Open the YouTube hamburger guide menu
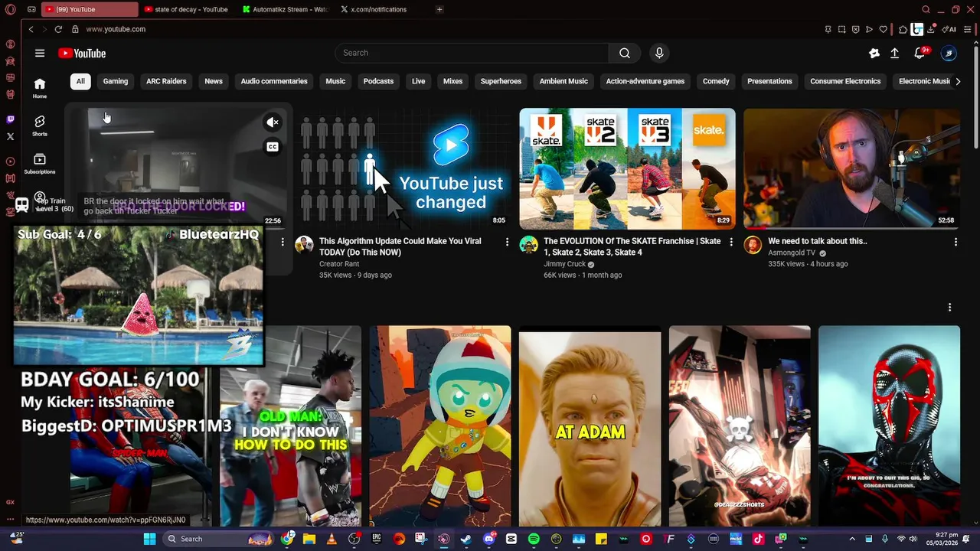This screenshot has width=980, height=551. pyautogui.click(x=40, y=53)
